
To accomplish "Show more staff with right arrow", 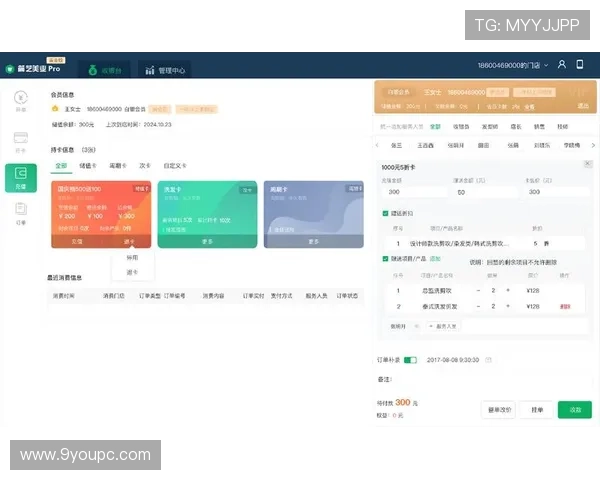I will [x=593, y=145].
